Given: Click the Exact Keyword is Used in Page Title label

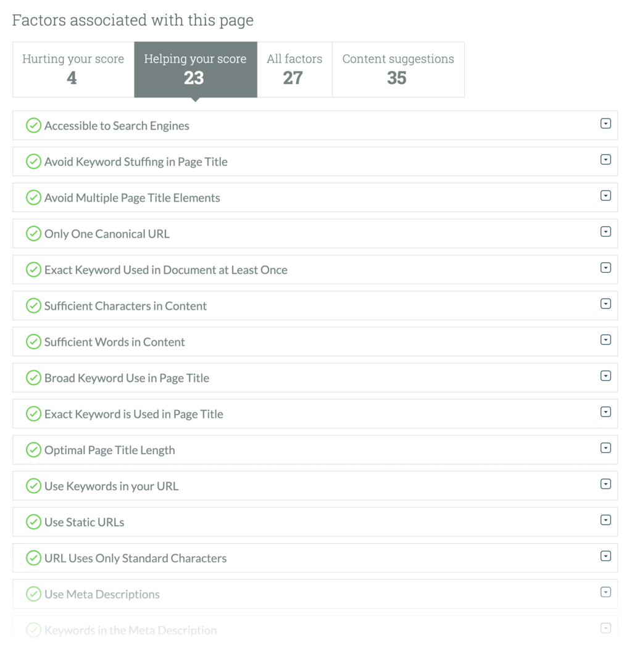Looking at the screenshot, I should point(134,415).
